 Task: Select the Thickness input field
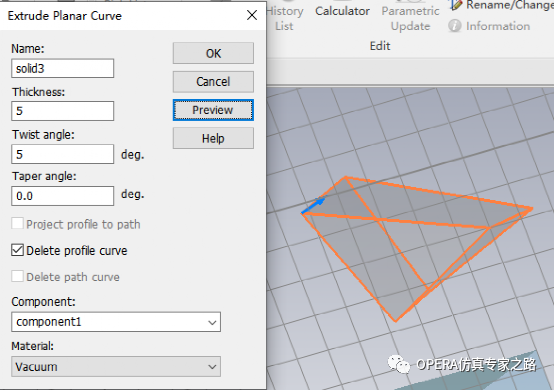click(63, 111)
